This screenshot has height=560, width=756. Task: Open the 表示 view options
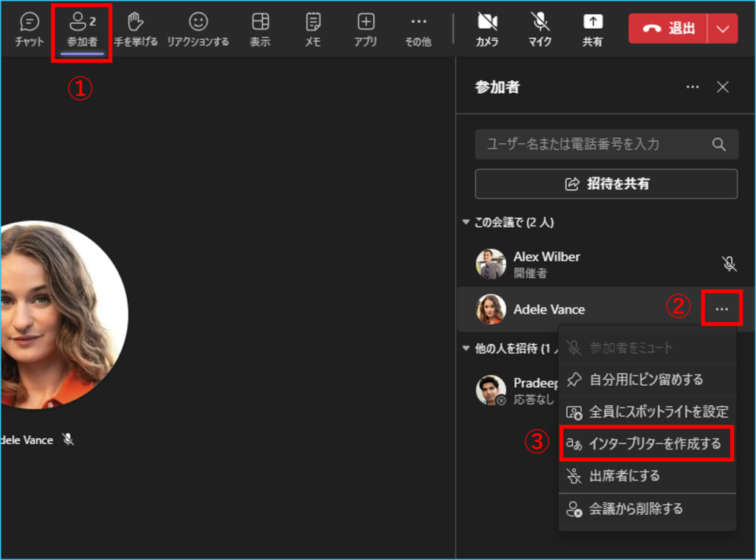point(260,29)
